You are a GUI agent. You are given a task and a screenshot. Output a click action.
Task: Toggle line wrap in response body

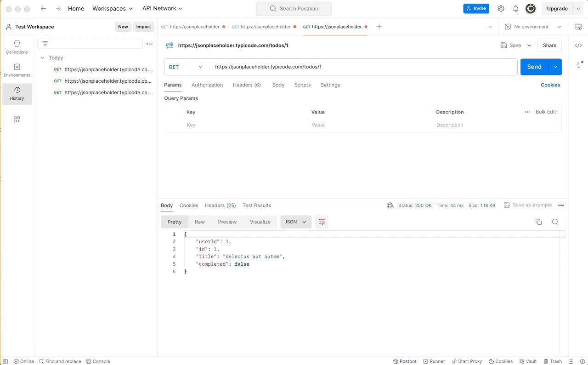322,222
